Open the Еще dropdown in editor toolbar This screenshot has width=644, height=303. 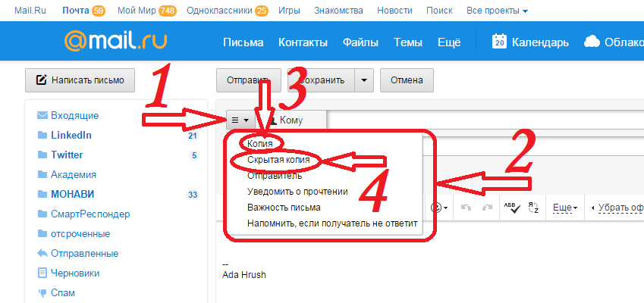565,208
